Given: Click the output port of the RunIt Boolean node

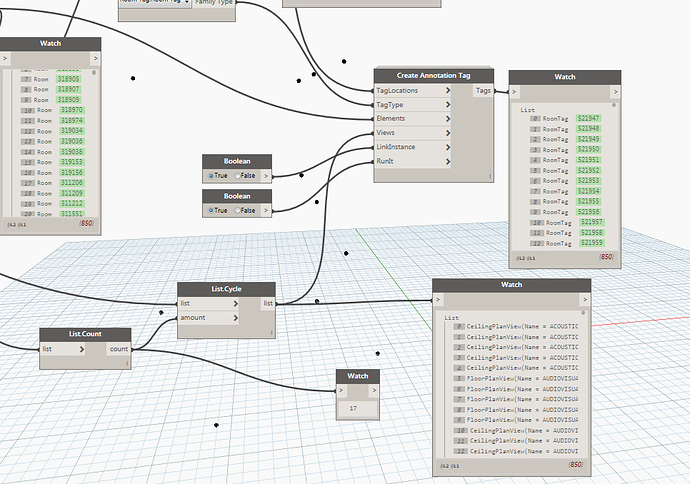Looking at the screenshot, I should coord(266,211).
